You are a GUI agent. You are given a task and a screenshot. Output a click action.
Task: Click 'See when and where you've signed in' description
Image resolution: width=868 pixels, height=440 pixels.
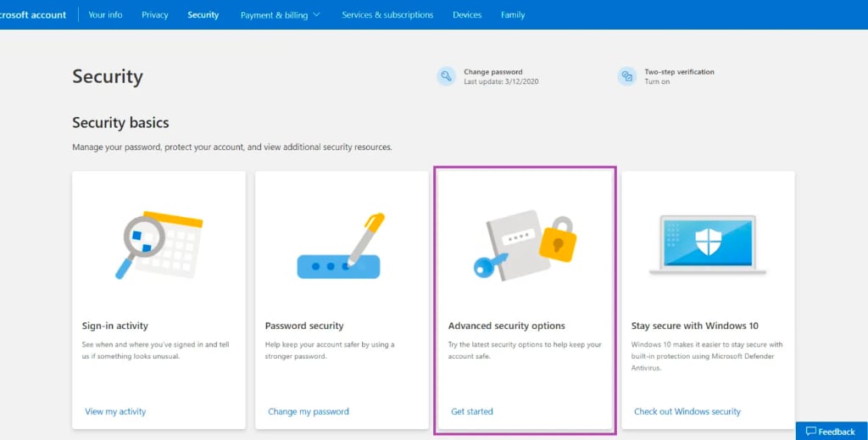pyautogui.click(x=156, y=350)
